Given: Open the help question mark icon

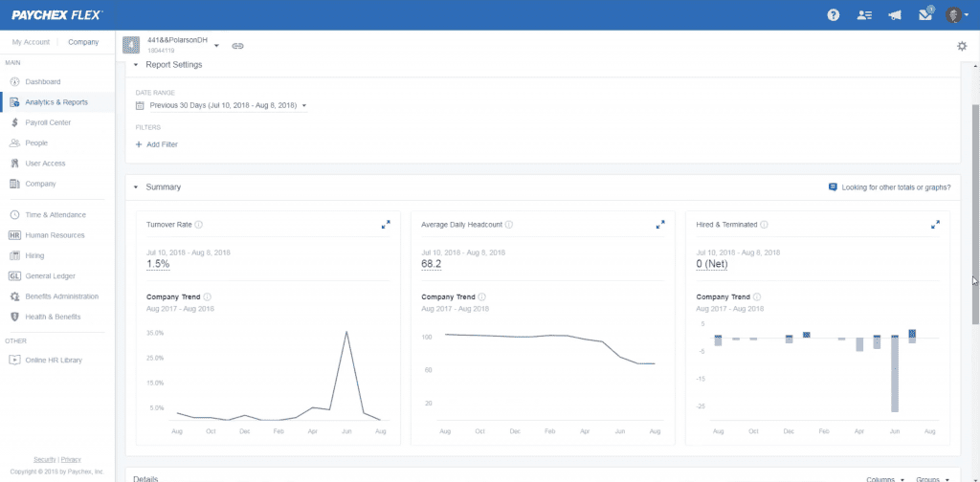Looking at the screenshot, I should pyautogui.click(x=834, y=15).
